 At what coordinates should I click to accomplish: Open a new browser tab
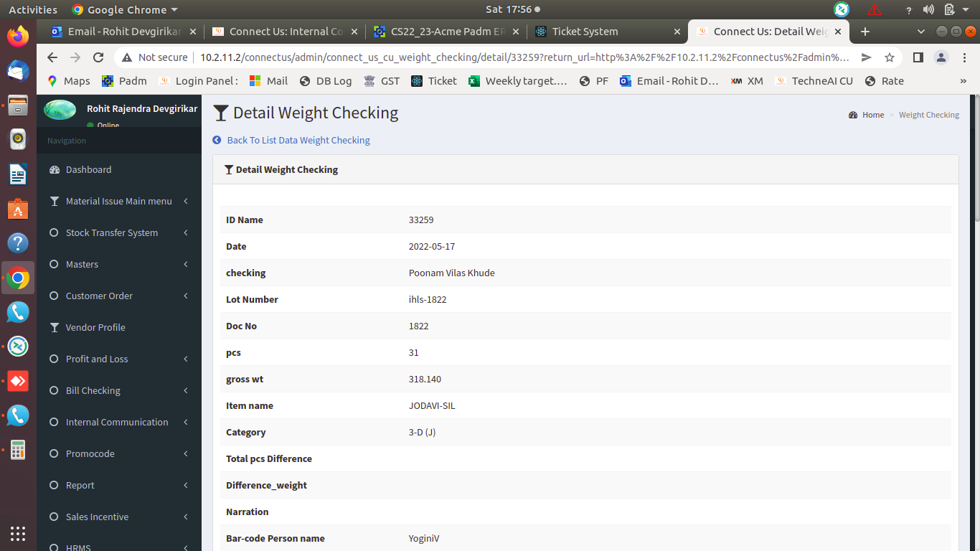click(865, 32)
